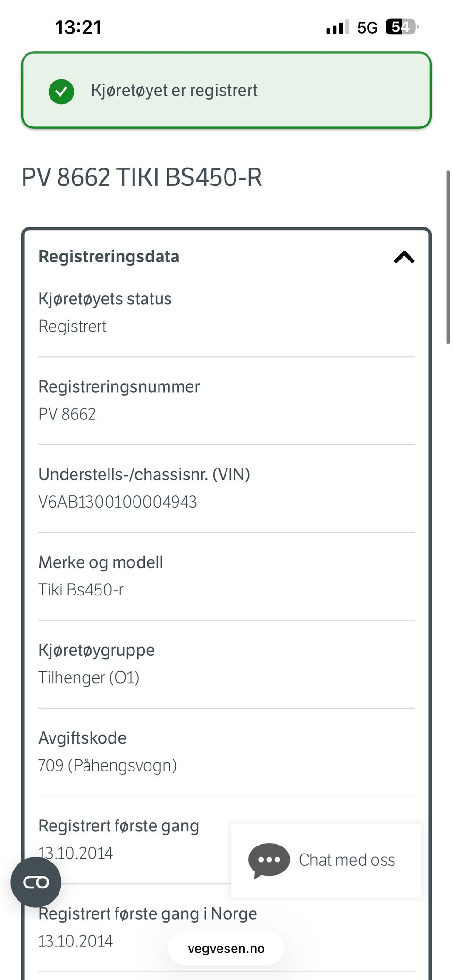Tap the vegvesen.no address pill
The height and width of the screenshot is (980, 453).
click(x=226, y=948)
